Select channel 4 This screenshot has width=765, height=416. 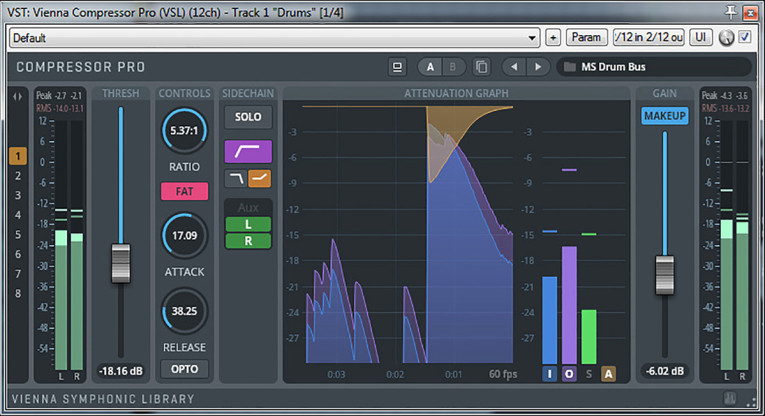point(18,215)
